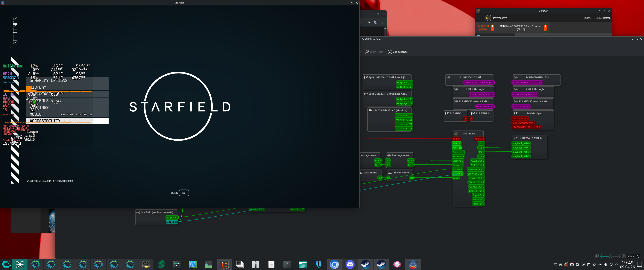Open volume control in system tray
Viewport: 644px width, 270px height.
(x=605, y=264)
